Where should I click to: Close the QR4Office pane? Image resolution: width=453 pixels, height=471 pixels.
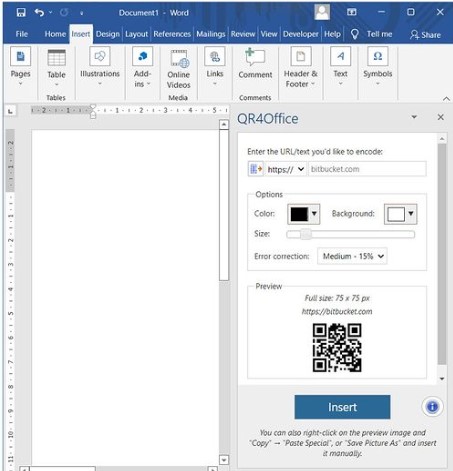(x=440, y=117)
